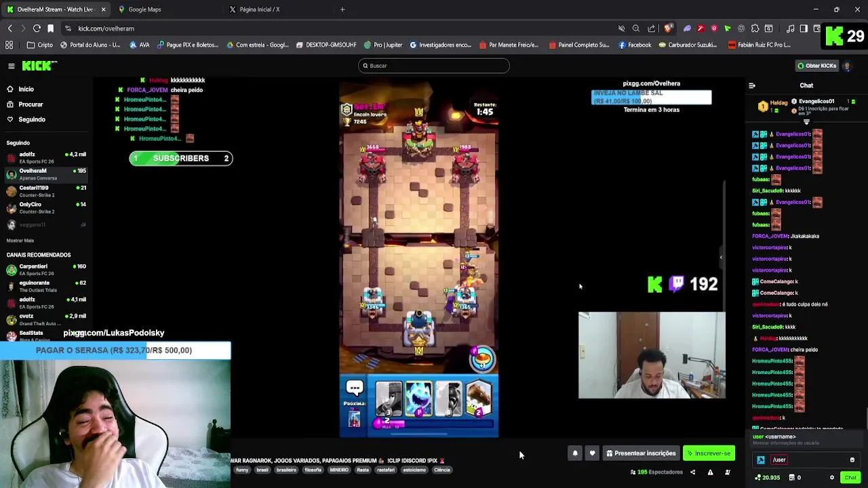Open a new browser tab
The image size is (868, 488).
[342, 9]
